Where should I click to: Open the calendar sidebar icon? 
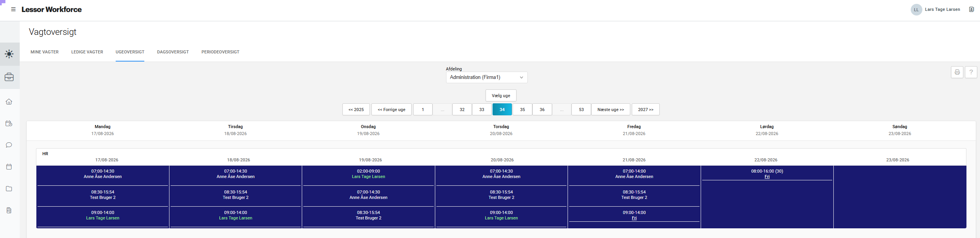(9, 167)
